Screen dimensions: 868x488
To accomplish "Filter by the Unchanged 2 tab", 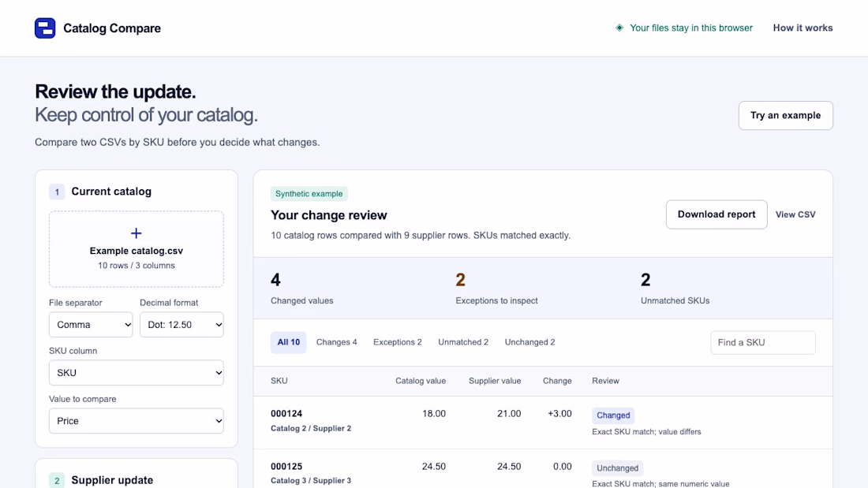I will point(529,342).
